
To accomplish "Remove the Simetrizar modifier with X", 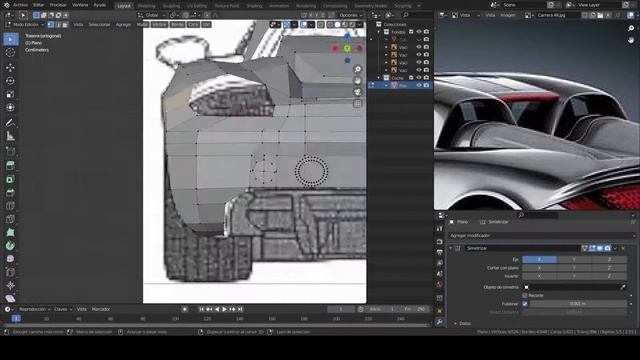I will click(623, 248).
